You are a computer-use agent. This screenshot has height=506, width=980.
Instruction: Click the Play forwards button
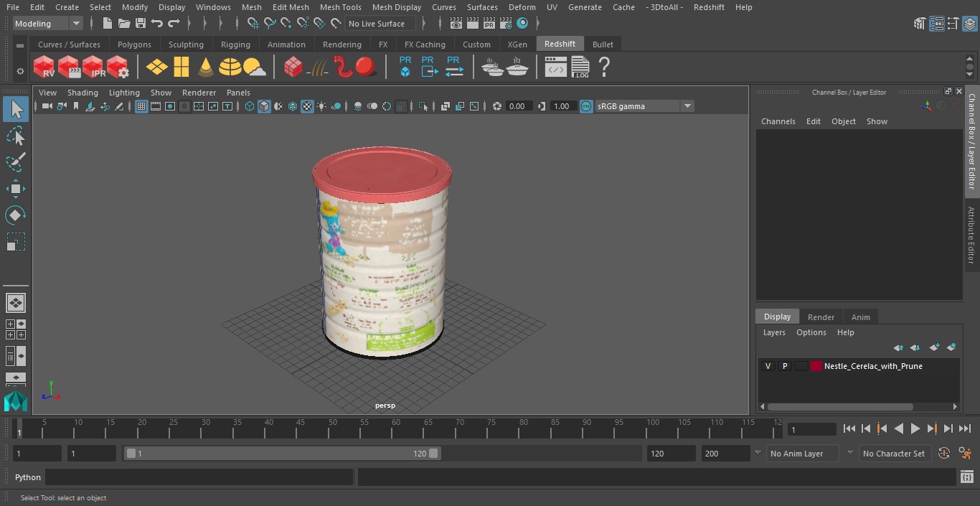pos(915,428)
